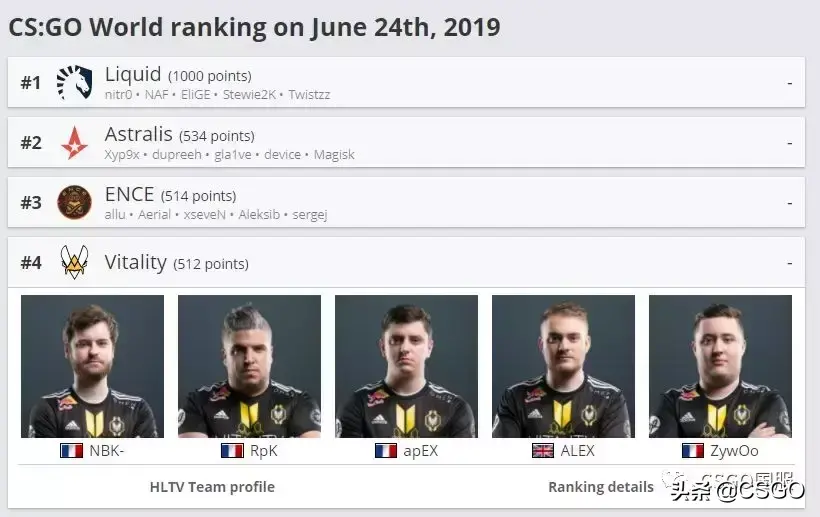Click the ENCE team logo
Screen dimensions: 820x517
74,202
